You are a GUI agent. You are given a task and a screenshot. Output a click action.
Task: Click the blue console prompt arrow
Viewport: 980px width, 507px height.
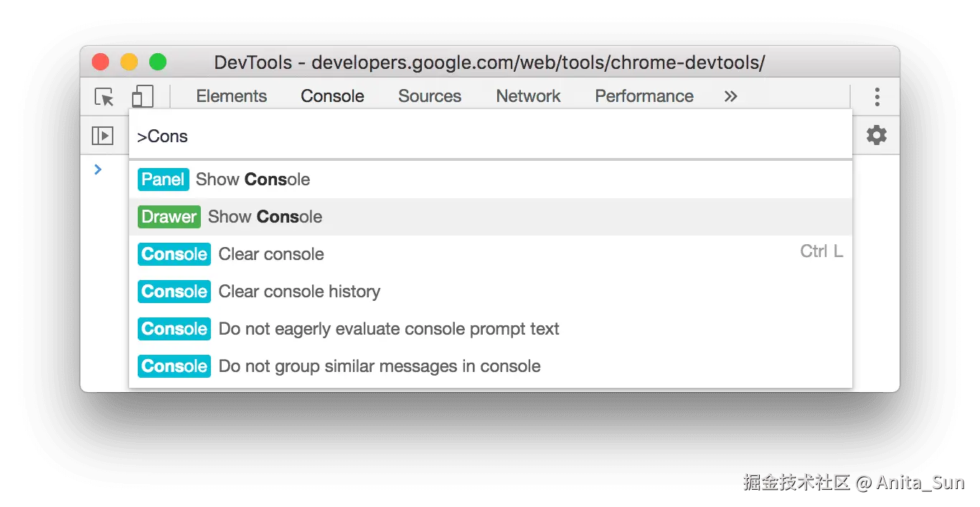point(98,169)
